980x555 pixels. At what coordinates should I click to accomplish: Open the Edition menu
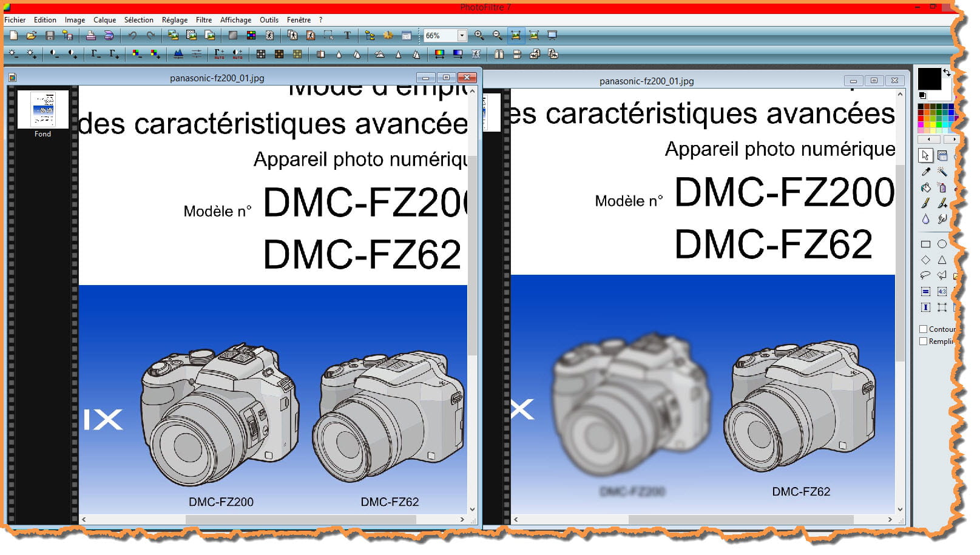pos(45,20)
